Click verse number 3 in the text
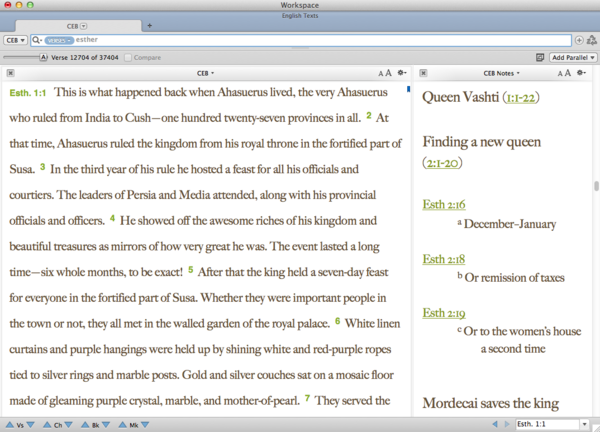600x432 pixels. 42,166
